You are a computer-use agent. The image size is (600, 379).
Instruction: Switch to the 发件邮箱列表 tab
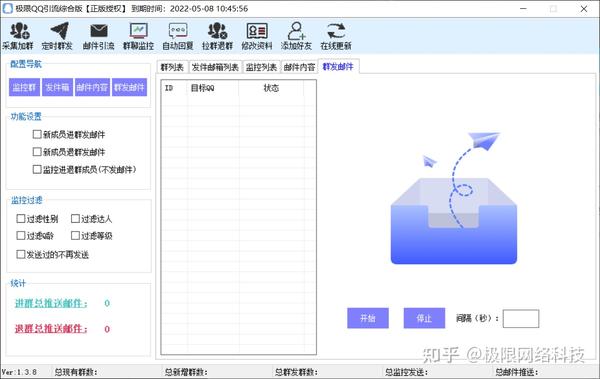(215, 67)
